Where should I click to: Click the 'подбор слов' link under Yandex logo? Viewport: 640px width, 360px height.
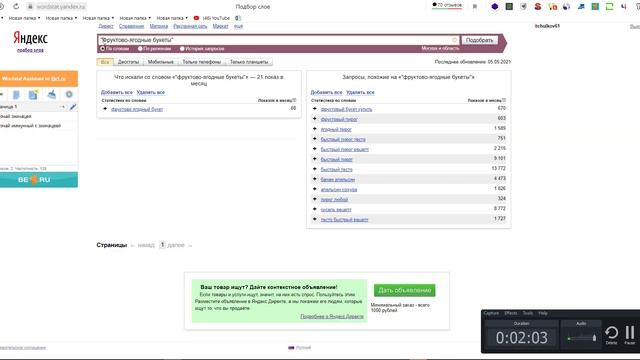30,50
